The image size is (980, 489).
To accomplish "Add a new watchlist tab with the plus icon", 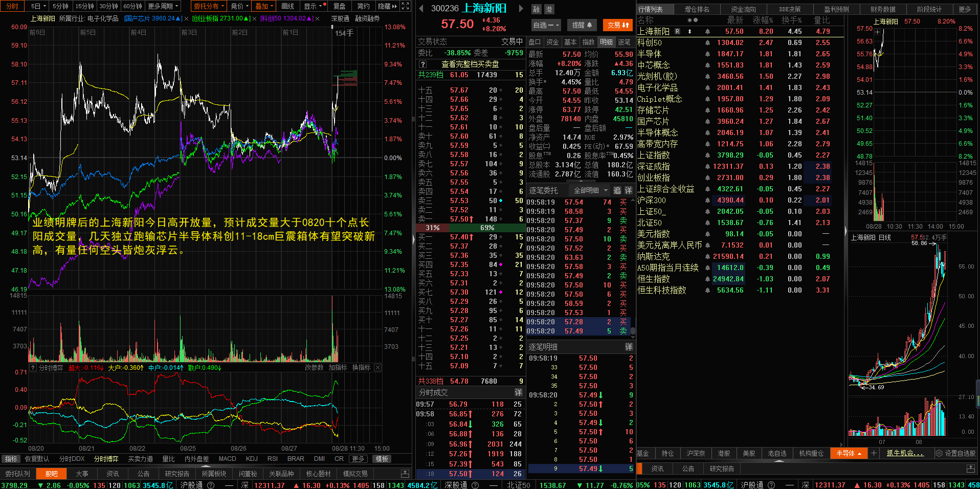I will (x=874, y=453).
